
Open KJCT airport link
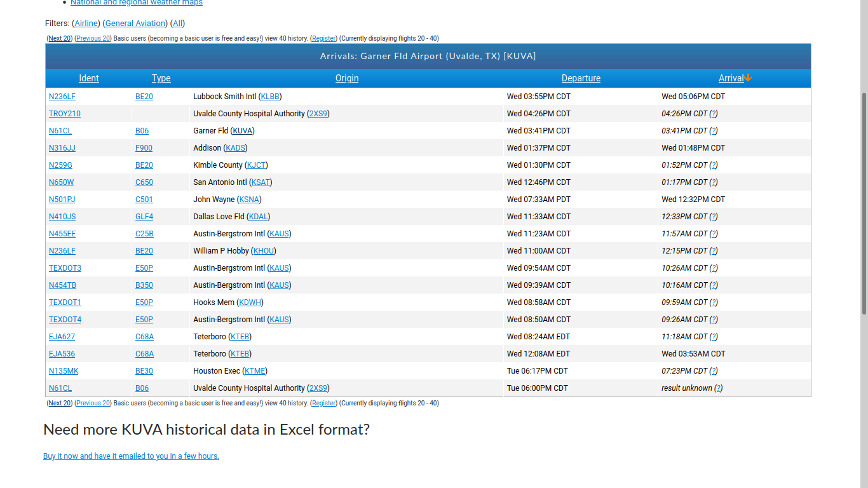click(x=256, y=165)
